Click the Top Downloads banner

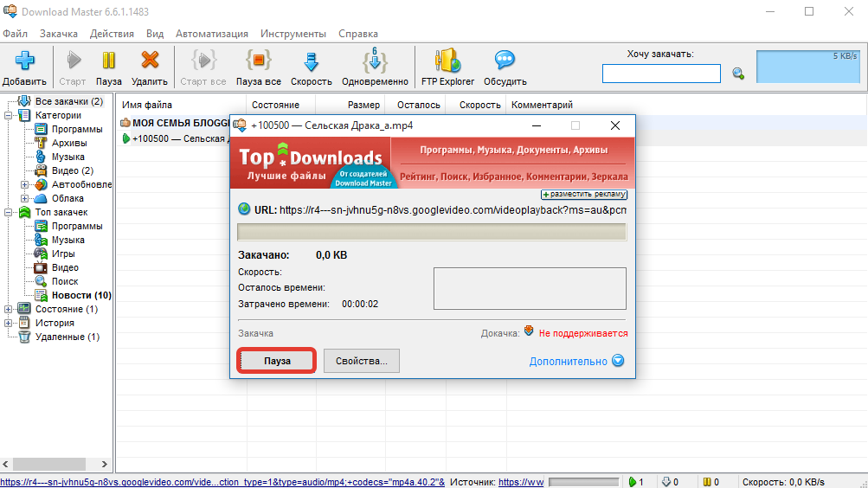432,163
